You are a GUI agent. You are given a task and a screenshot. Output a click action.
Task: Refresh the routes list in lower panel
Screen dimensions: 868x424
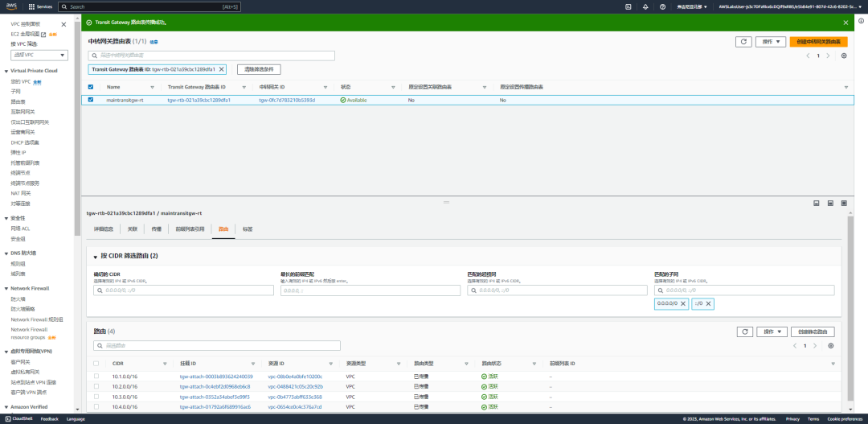(x=745, y=331)
